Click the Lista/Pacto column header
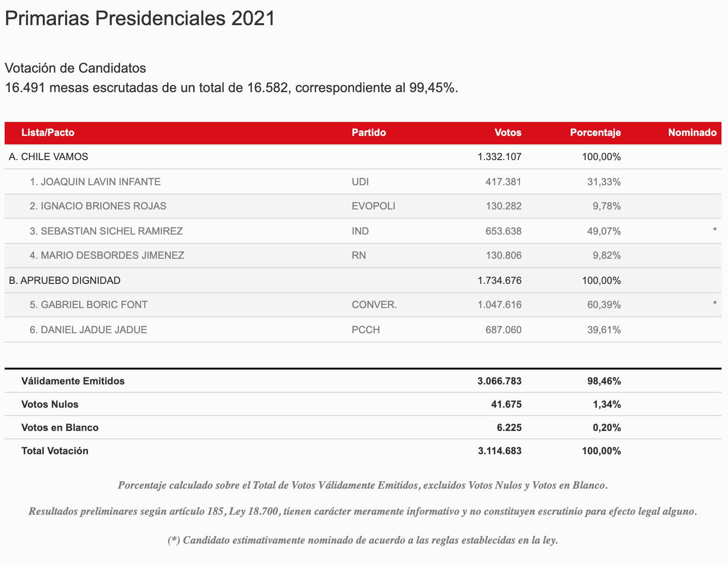Viewport: 728px width, 565px height. click(47, 133)
